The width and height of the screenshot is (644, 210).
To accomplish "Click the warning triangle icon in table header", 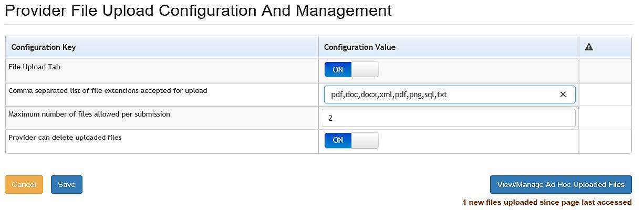I will (x=589, y=47).
